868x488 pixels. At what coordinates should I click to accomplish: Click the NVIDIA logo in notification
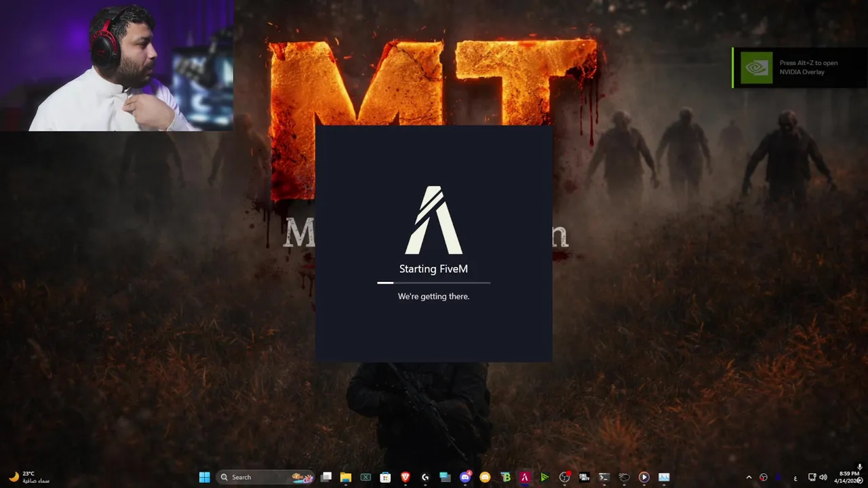tap(756, 68)
